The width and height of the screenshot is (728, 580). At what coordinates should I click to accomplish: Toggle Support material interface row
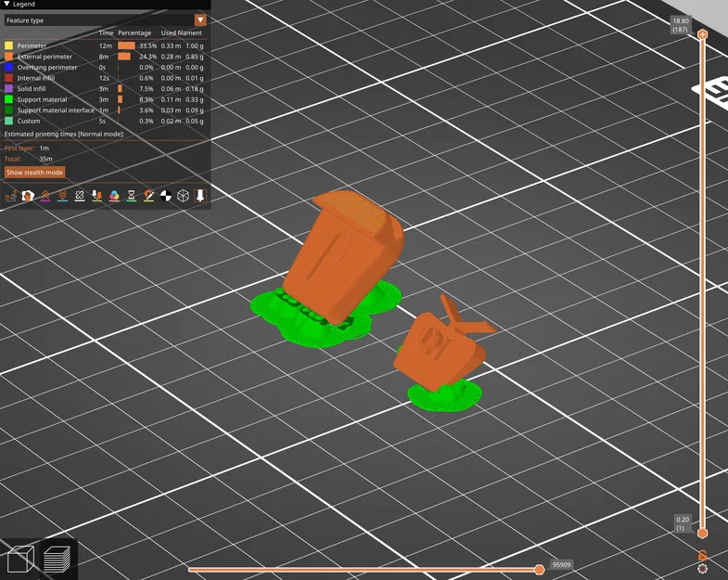[105, 110]
